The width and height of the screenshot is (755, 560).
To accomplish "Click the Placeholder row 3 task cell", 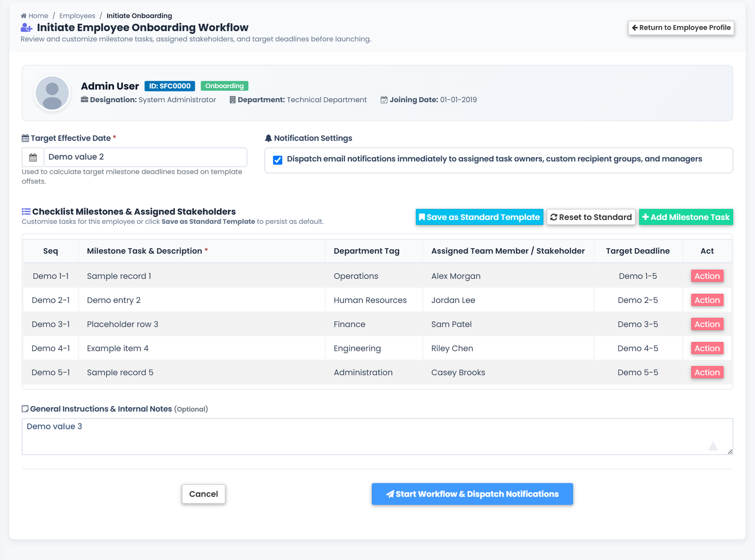I will (202, 324).
